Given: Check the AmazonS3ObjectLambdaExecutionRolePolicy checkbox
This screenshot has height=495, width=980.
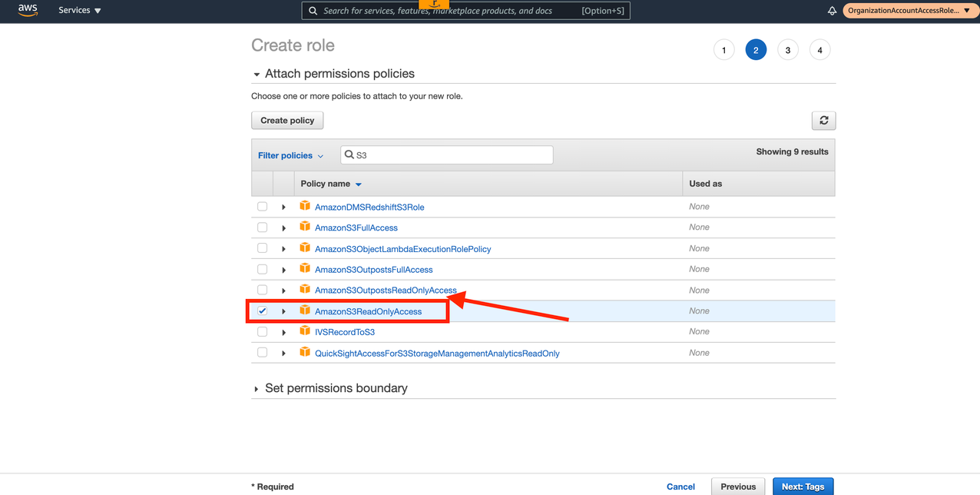Looking at the screenshot, I should (262, 248).
